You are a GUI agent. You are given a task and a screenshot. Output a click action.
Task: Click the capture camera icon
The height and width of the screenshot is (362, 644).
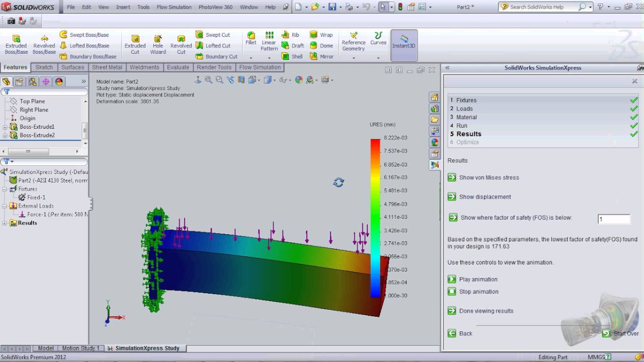point(11,21)
